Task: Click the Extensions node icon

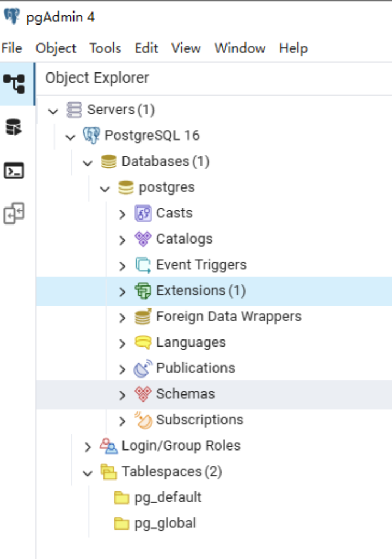Action: point(143,290)
